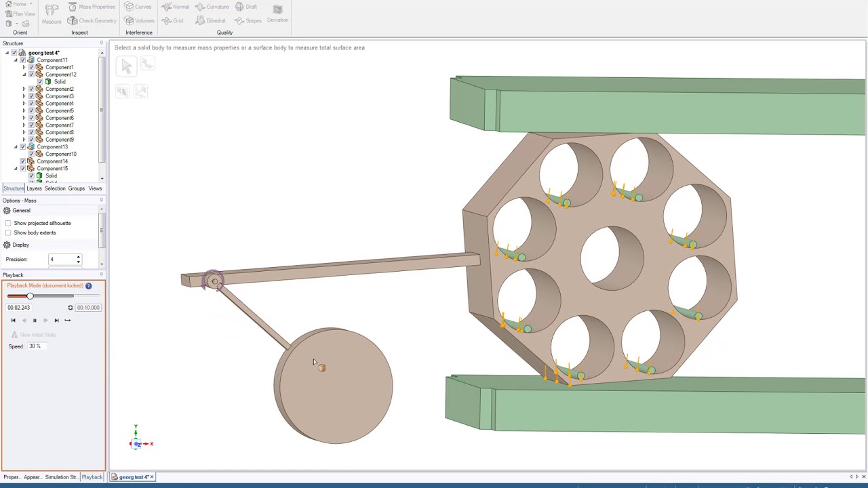Click New Initial State button
868x488 pixels.
[33, 335]
